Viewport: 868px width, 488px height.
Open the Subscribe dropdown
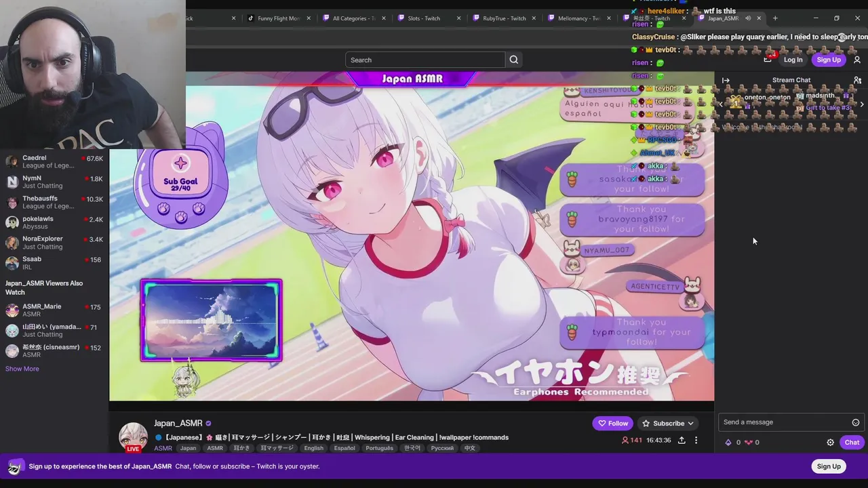tap(668, 423)
